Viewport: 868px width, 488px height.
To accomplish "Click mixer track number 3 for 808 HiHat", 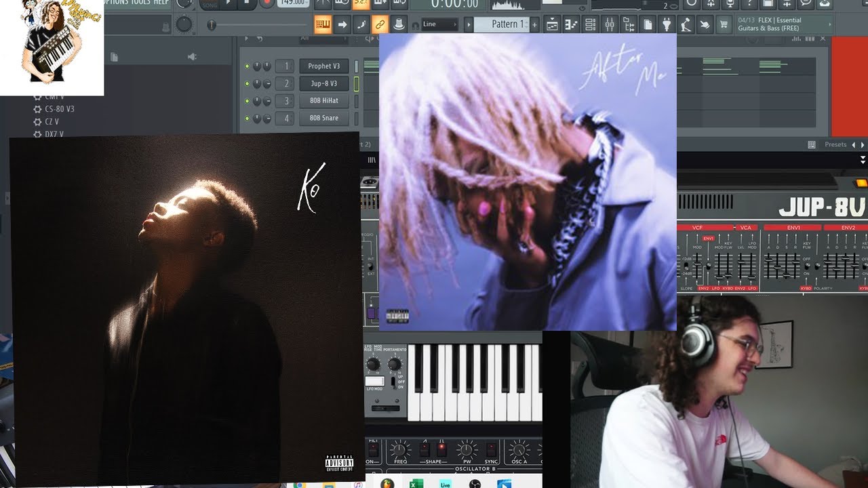I will click(x=285, y=100).
